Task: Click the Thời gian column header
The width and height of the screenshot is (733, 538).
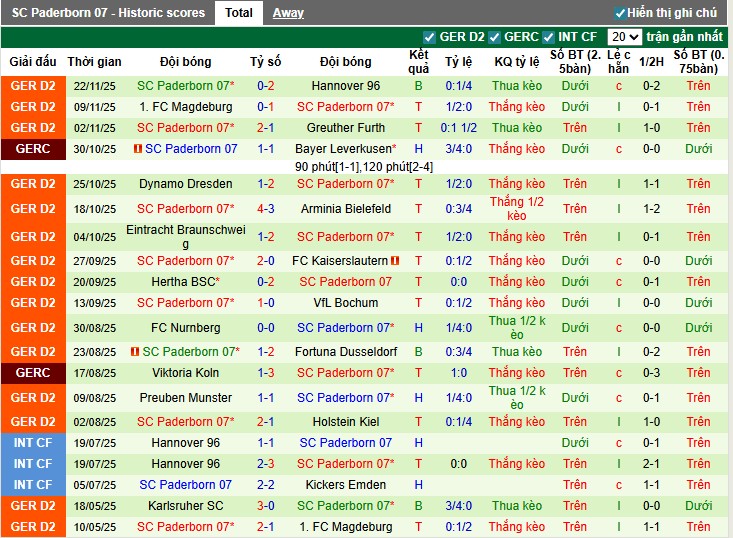Action: 94,62
